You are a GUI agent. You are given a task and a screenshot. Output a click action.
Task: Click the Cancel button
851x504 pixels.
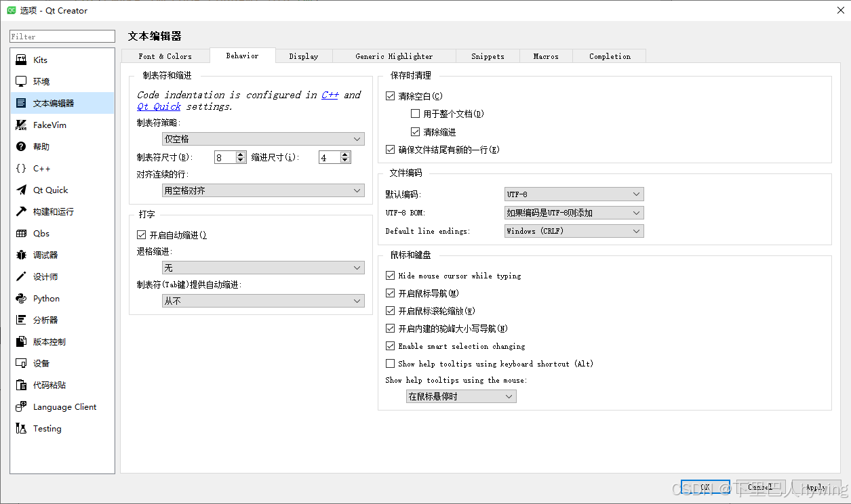click(761, 487)
